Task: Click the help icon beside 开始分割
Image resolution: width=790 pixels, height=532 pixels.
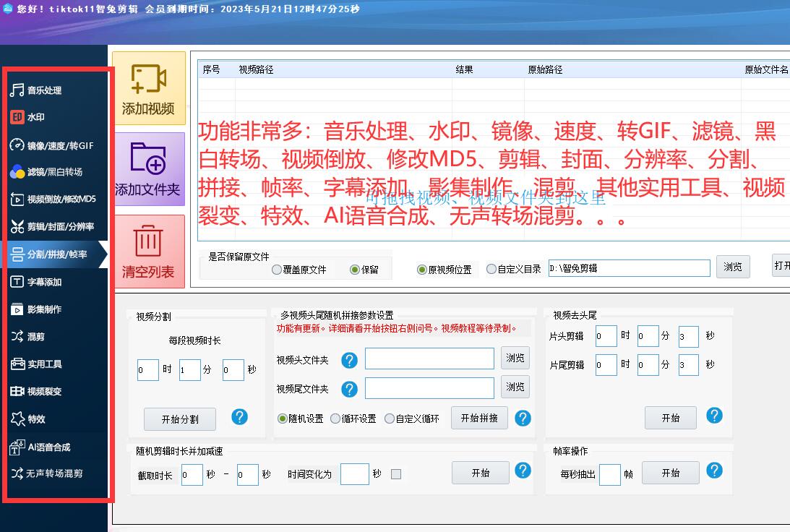Action: [x=239, y=418]
